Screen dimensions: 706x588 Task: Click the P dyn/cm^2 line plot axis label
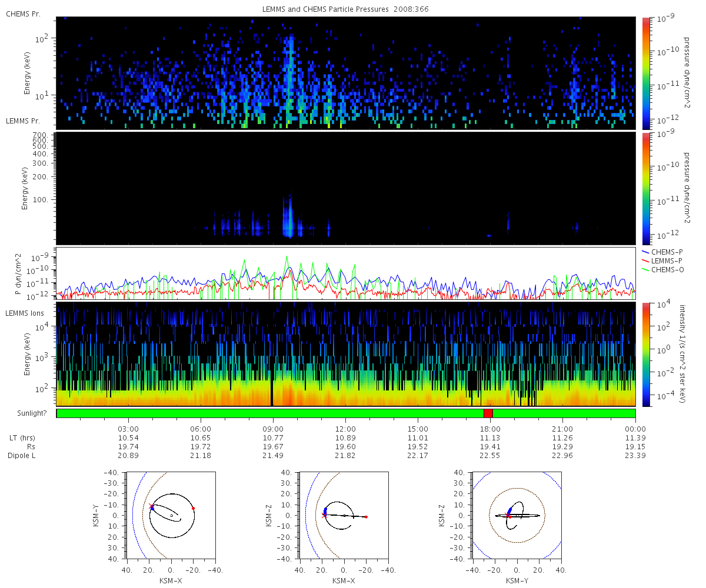(x=18, y=274)
